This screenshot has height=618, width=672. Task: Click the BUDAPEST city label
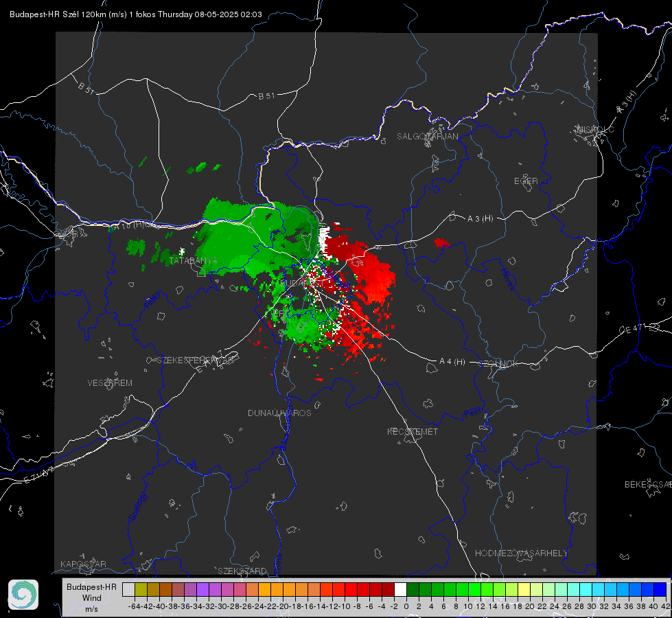[302, 283]
